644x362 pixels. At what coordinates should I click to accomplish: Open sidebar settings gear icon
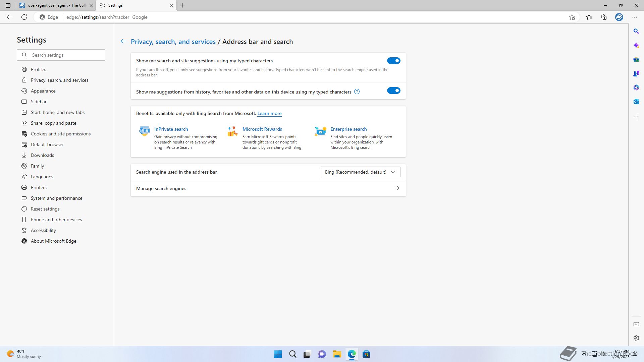point(636,338)
